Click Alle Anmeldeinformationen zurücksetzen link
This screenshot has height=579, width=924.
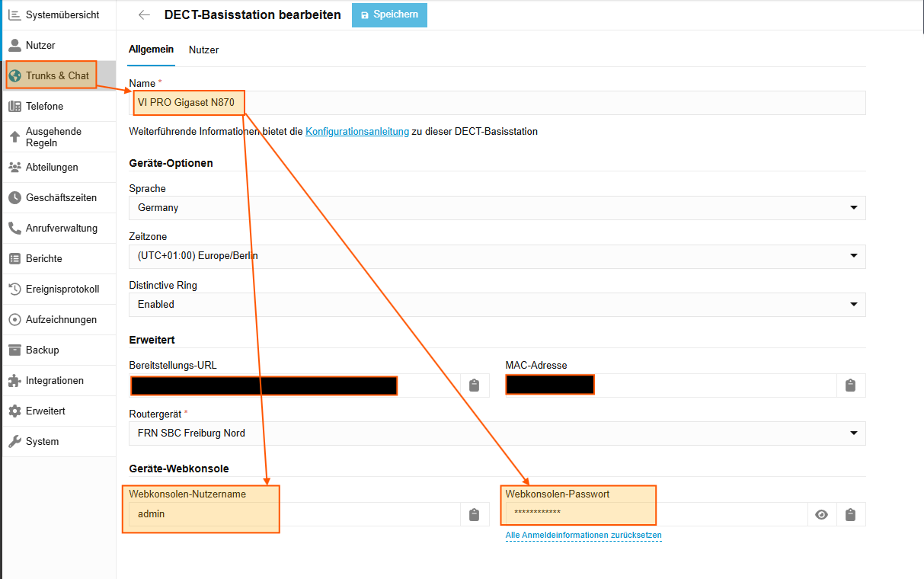[583, 536]
